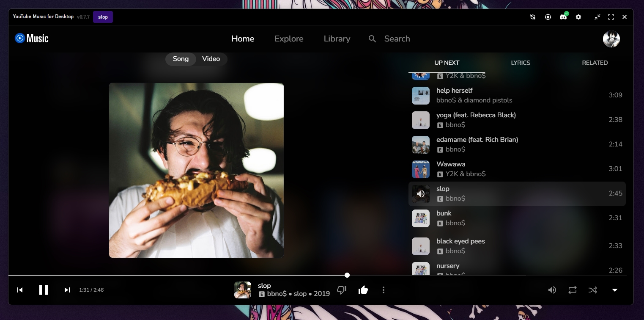Click the YouTube Music for Desktop title text
This screenshot has height=320, width=644.
click(43, 17)
